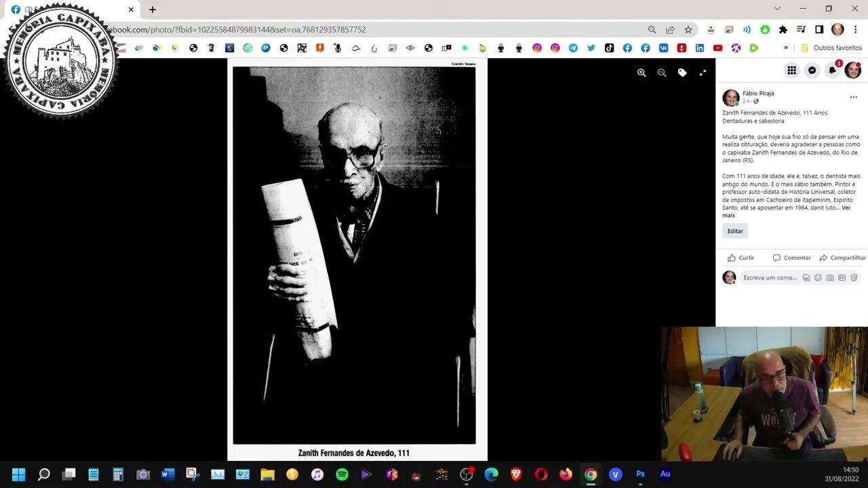Click the photo caption Zanith Fernandes de Azevedo, 111
The width and height of the screenshot is (868, 488).
click(354, 453)
